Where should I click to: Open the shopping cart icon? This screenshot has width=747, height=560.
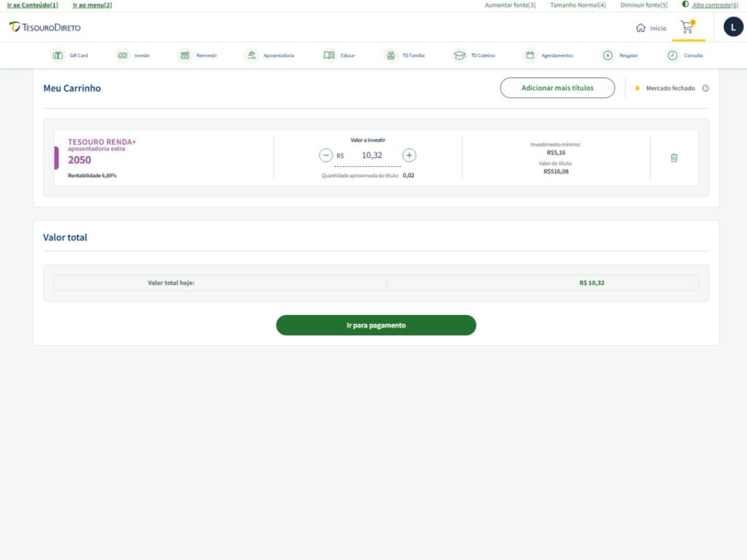(687, 27)
